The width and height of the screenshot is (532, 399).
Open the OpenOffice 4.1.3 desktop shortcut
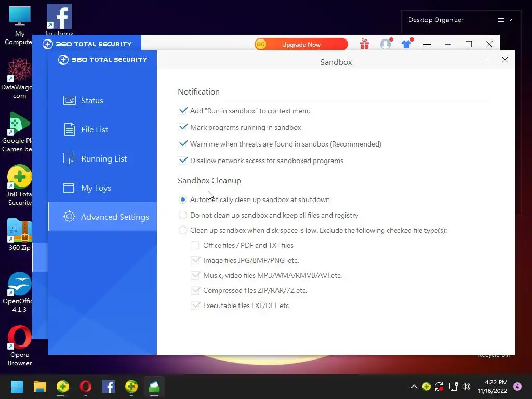pyautogui.click(x=18, y=292)
